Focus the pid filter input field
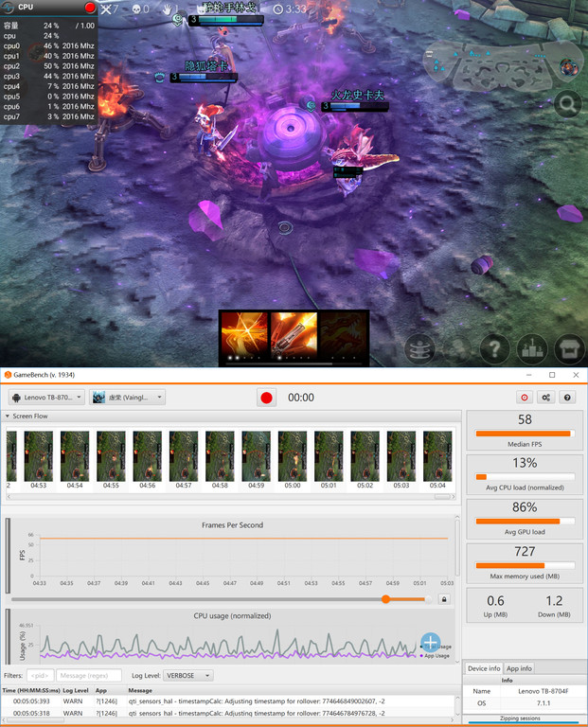Viewport: 588px width, 727px height. (x=41, y=676)
